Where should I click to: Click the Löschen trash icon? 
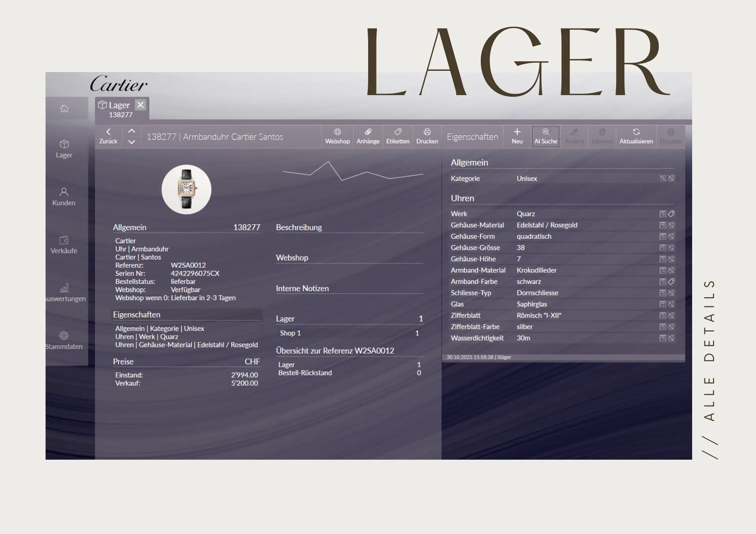click(602, 136)
